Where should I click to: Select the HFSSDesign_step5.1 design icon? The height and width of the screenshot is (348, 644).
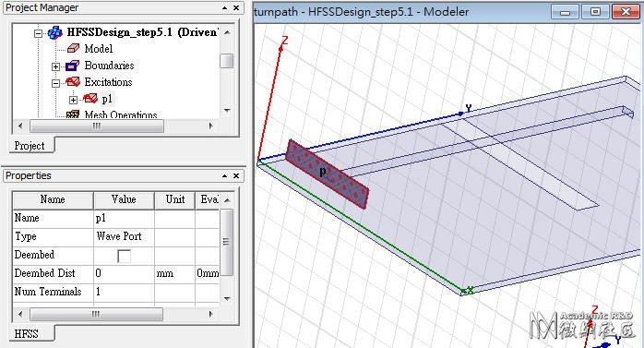[x=54, y=32]
